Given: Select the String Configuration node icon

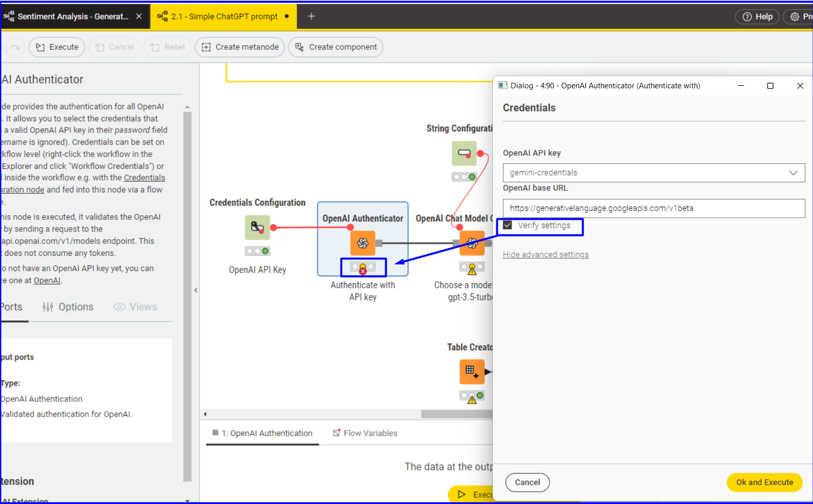Looking at the screenshot, I should (x=464, y=153).
